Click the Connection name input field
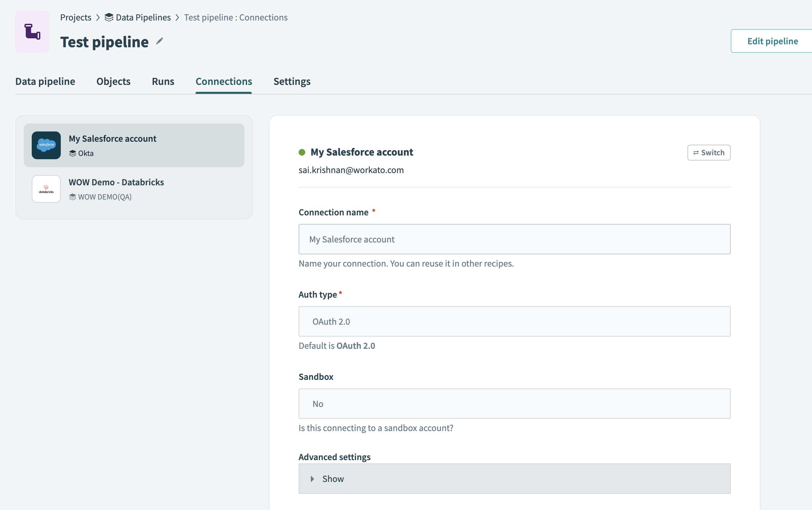The height and width of the screenshot is (510, 812). [x=514, y=239]
